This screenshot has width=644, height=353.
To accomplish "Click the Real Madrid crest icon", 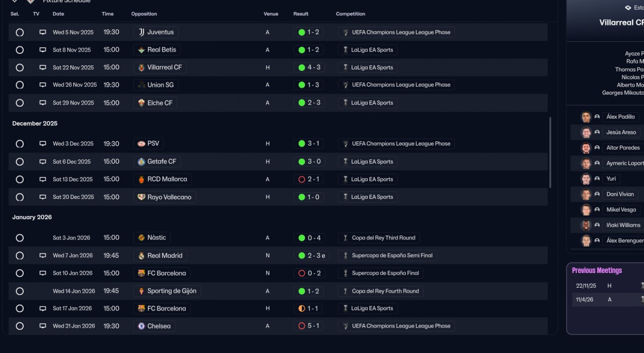I will 141,255.
